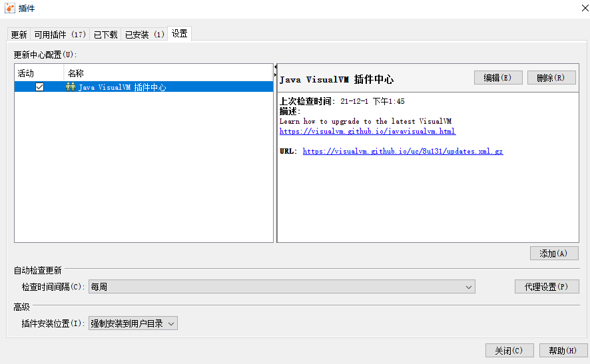Collapse the split pane with divider arrows
The width and height of the screenshot is (590, 364).
tap(276, 67)
